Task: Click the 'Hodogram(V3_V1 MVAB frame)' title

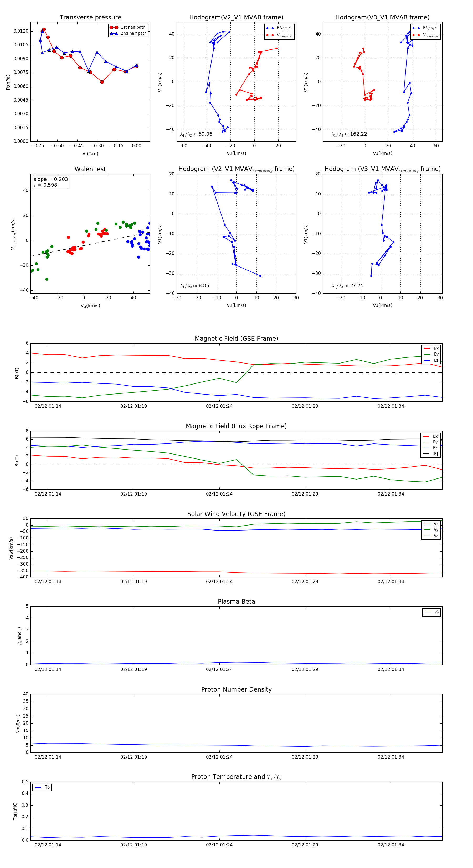Action: point(382,18)
